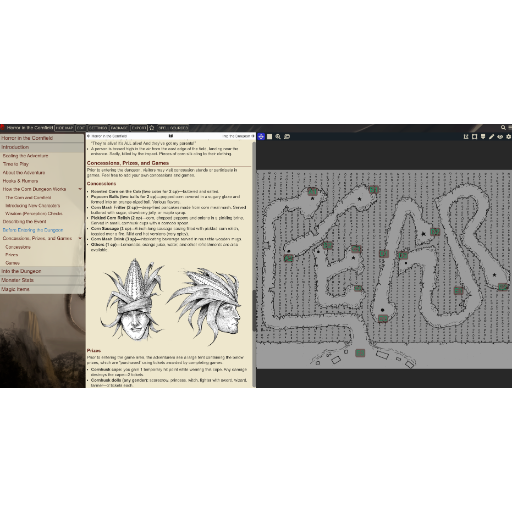Select the A1 map marker
Image resolution: width=512 pixels, height=512 pixels.
(312, 191)
